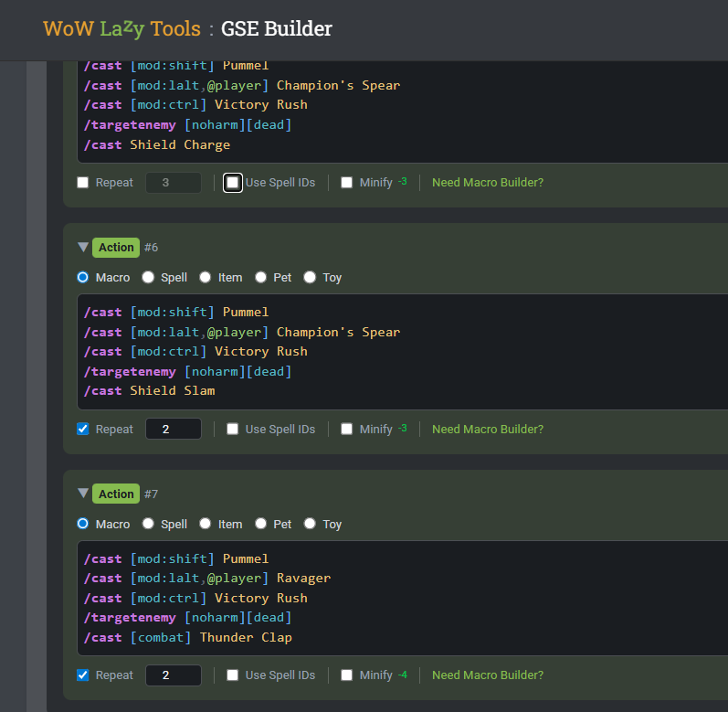Select Spell radio in Action #7
This screenshot has height=712, width=728.
(148, 524)
